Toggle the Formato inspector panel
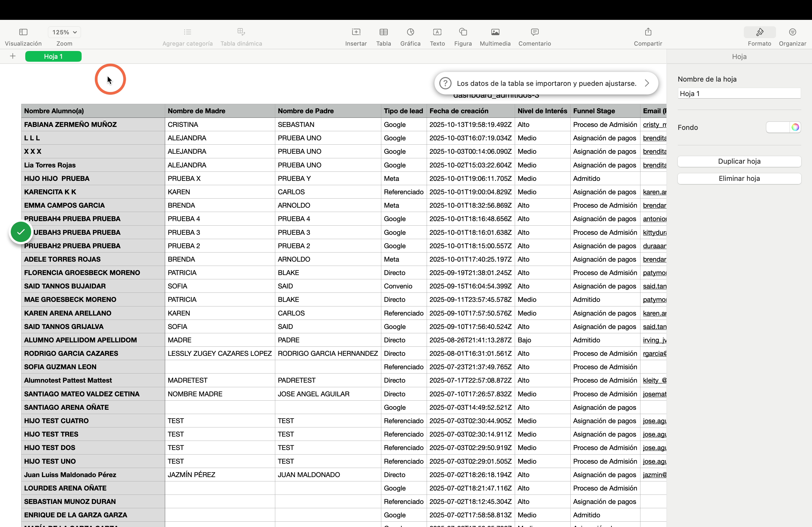This screenshot has height=527, width=812. point(759,32)
